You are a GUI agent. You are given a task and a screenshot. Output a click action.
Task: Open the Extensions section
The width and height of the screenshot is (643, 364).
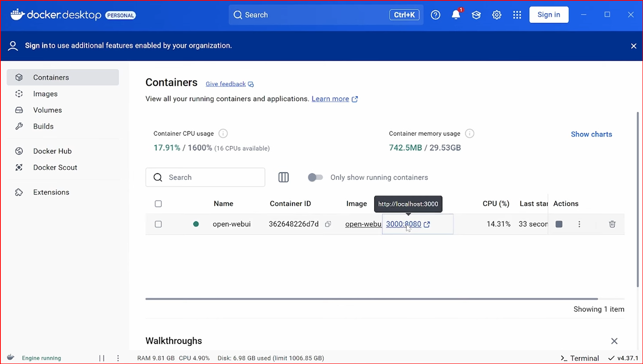(x=63, y=192)
